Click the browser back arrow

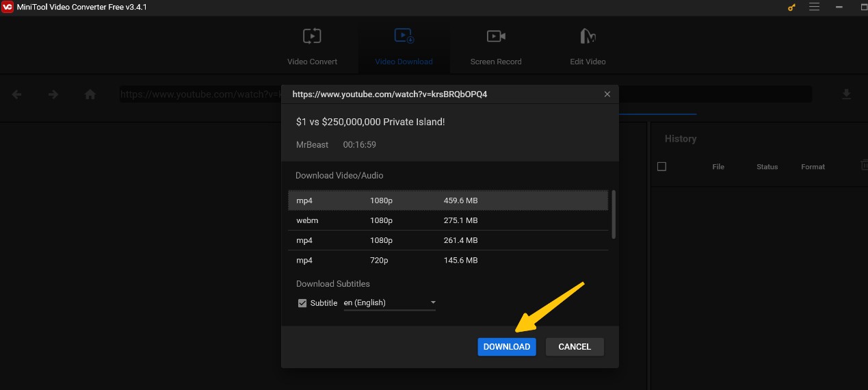[17, 94]
